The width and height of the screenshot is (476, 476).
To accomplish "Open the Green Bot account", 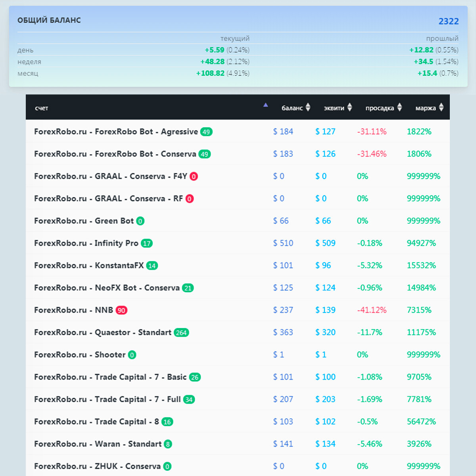I will tap(84, 221).
